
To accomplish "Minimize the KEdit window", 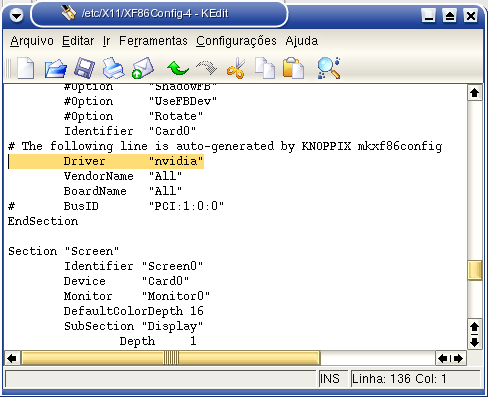I will [x=429, y=15].
